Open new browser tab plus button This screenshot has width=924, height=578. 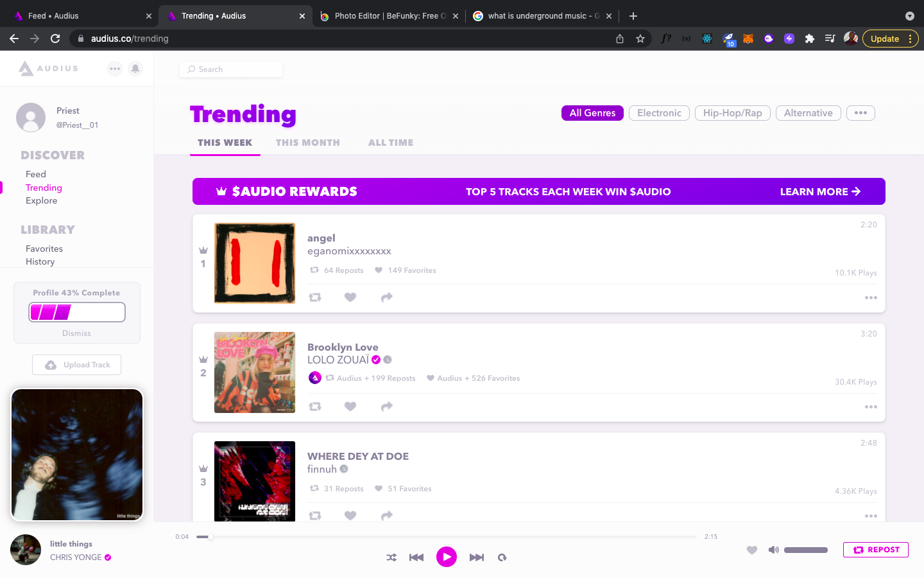[x=633, y=15]
